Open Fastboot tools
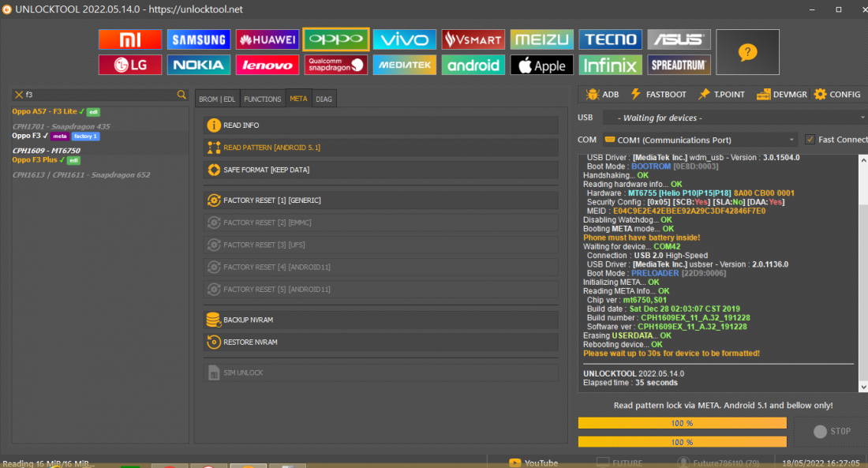 coord(659,94)
